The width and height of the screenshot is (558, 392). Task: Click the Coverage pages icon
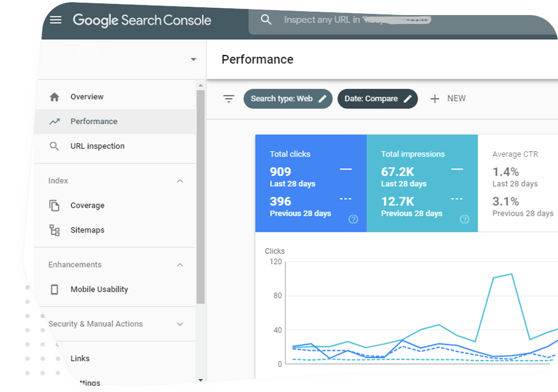coord(54,206)
